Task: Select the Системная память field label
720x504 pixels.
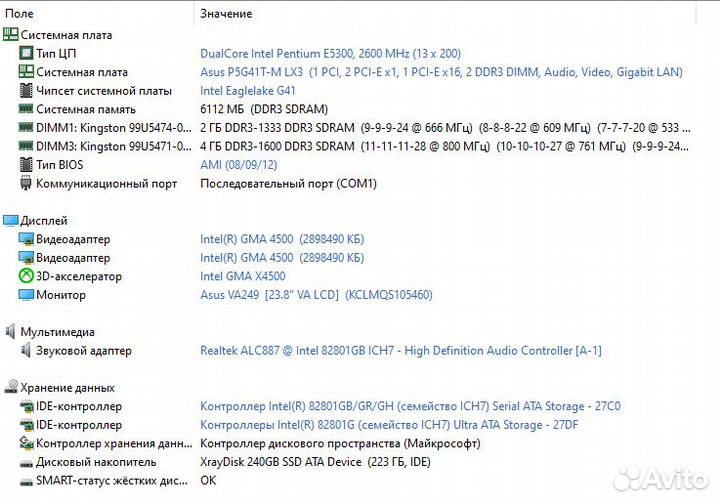Action: [x=86, y=109]
